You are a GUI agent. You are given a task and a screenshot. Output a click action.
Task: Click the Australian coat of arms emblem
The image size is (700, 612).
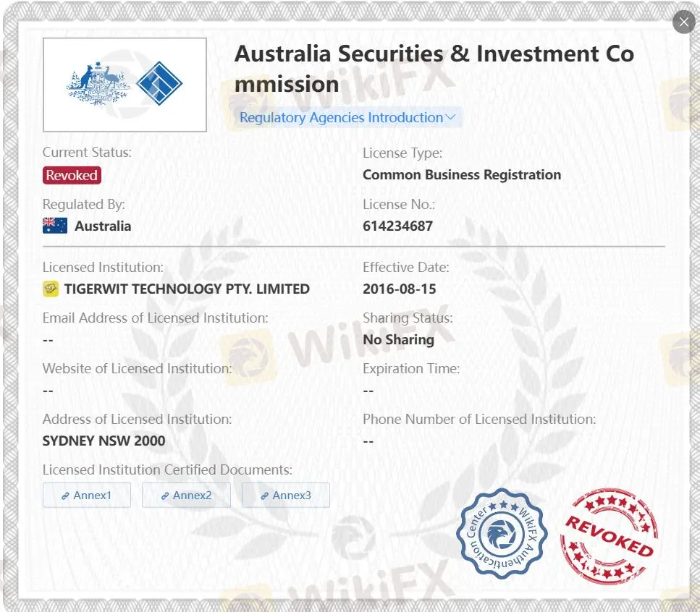coord(98,83)
